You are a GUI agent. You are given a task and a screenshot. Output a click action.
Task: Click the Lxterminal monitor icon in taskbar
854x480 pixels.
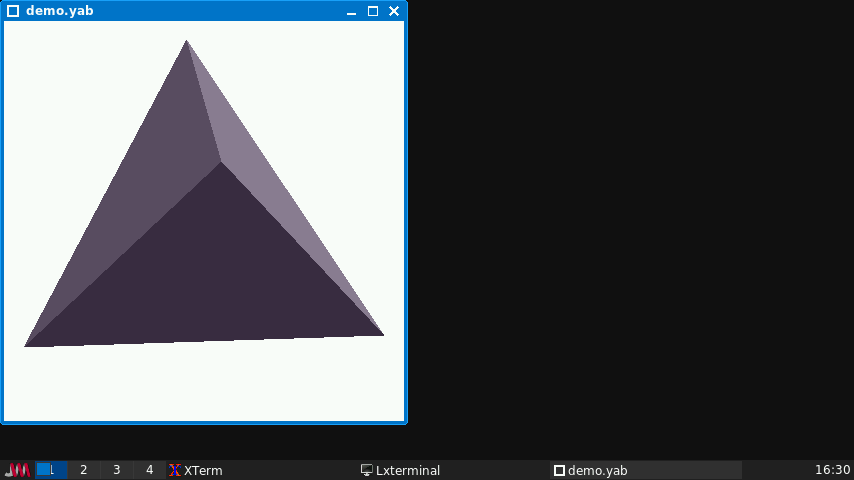367,470
